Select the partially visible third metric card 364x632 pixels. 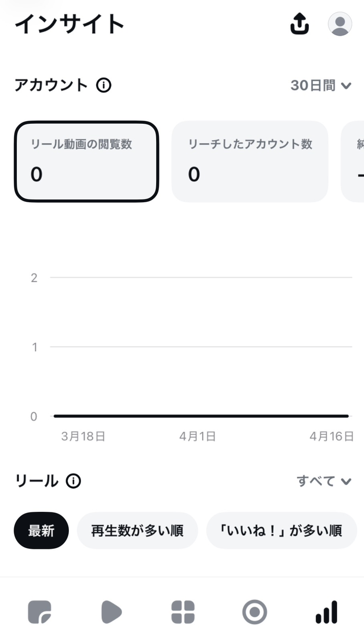353,161
